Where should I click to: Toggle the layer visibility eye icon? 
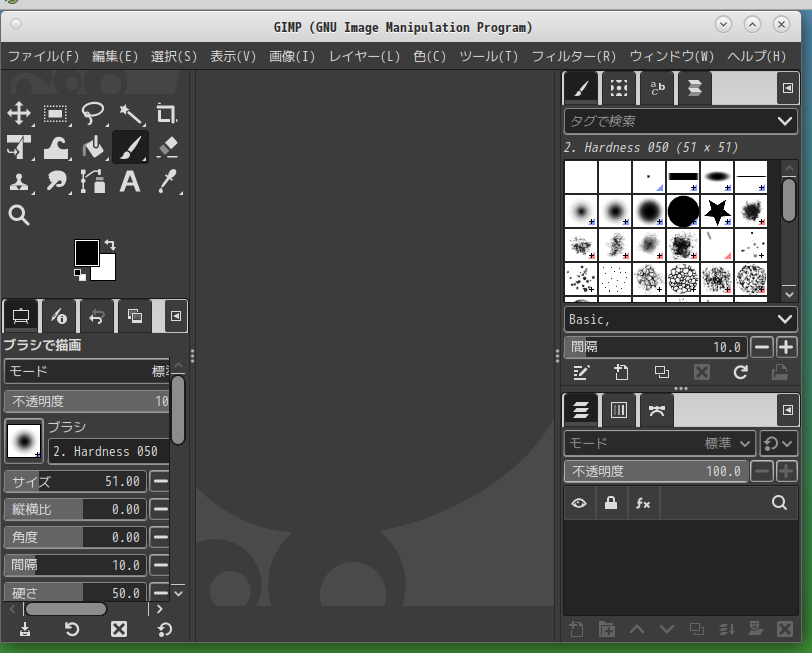pos(578,504)
